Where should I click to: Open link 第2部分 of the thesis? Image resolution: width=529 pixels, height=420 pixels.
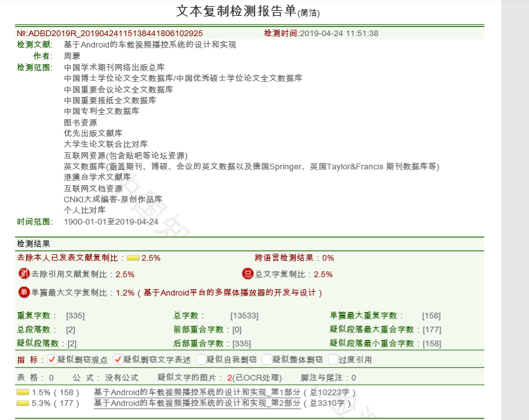[x=197, y=403]
